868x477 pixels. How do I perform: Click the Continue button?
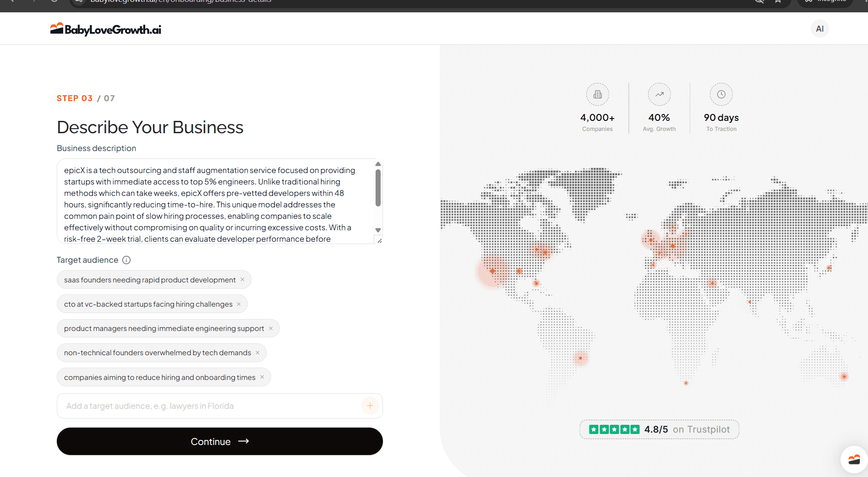point(220,441)
